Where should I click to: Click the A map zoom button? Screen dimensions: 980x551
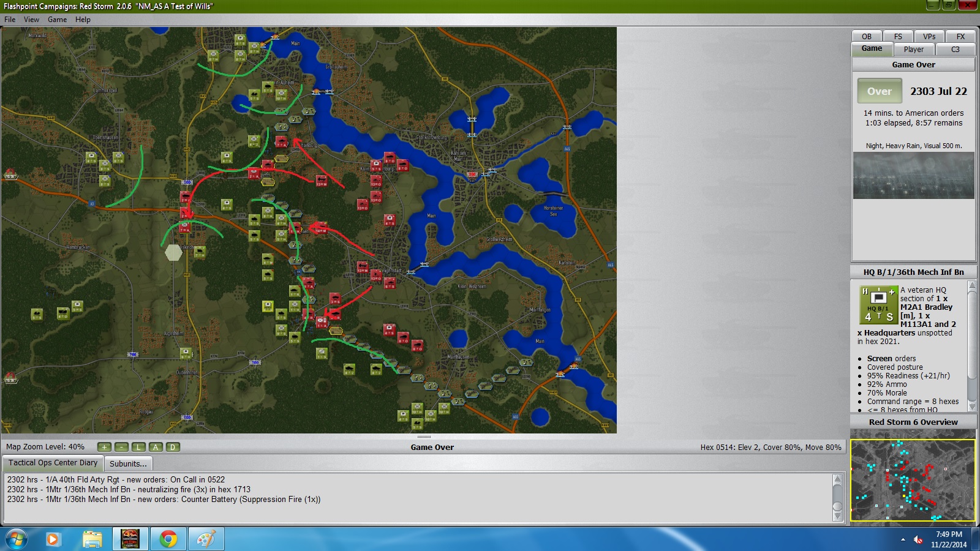156,447
